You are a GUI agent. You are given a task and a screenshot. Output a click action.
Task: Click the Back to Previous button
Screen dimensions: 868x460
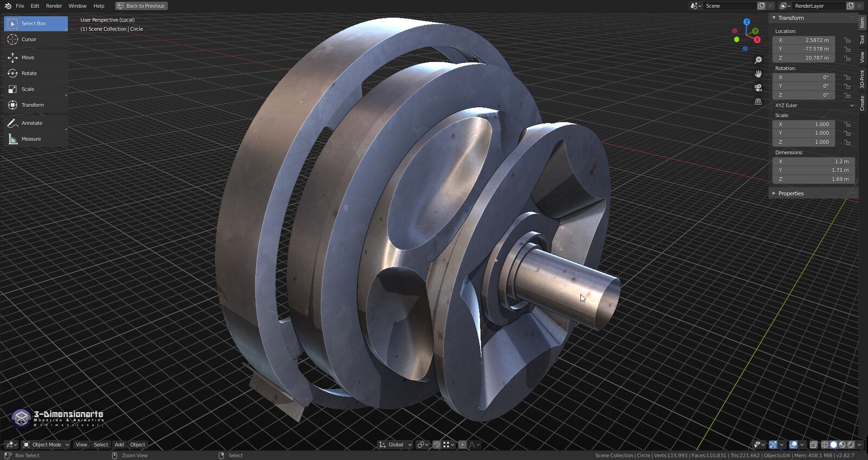pyautogui.click(x=142, y=5)
